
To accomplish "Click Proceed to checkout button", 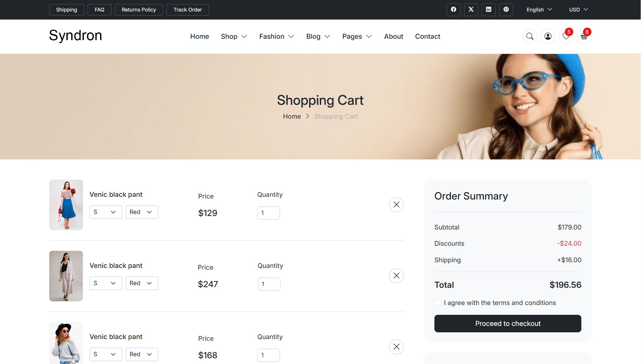I will coord(508,324).
